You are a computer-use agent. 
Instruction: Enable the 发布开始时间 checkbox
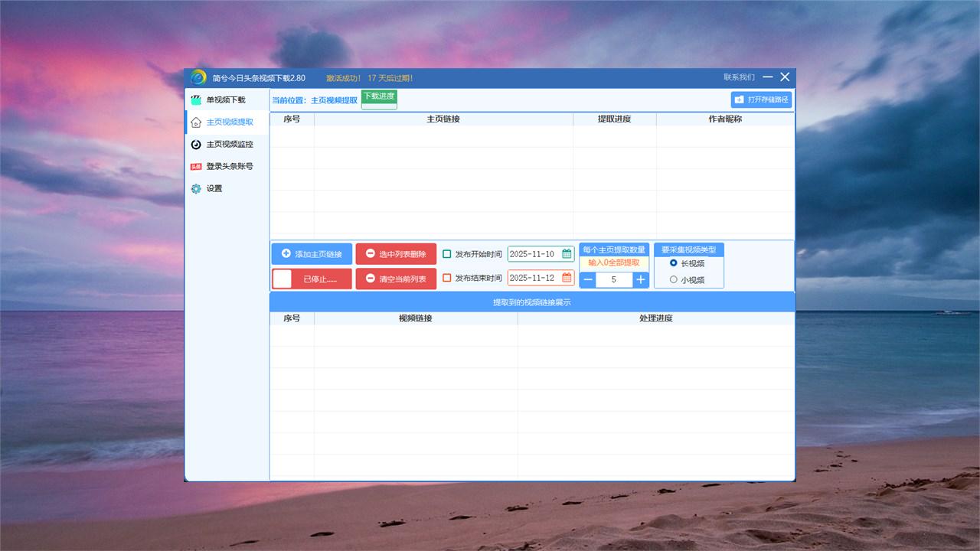click(447, 254)
